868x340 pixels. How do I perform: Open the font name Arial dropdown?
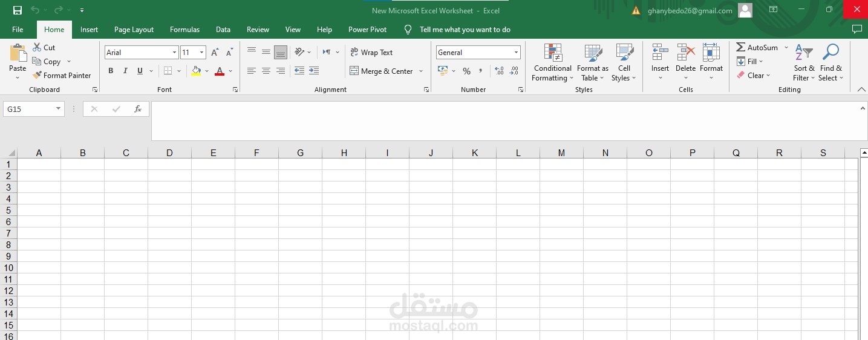[x=174, y=53]
